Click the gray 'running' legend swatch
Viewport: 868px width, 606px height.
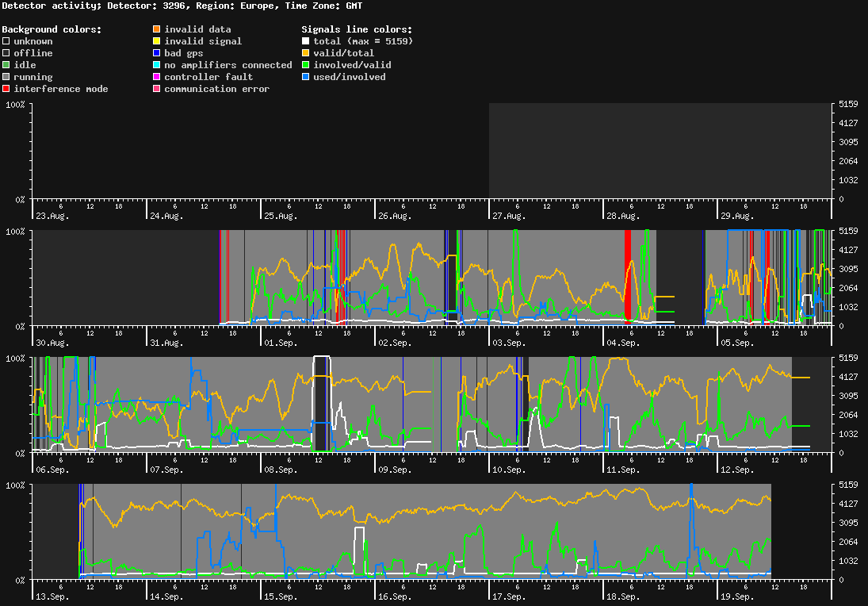point(6,77)
